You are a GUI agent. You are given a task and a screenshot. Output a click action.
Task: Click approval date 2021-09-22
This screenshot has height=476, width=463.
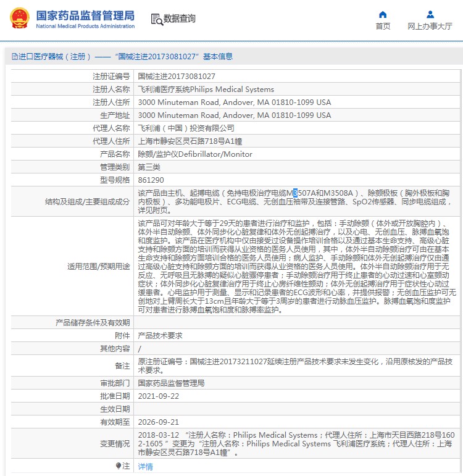[x=159, y=396]
